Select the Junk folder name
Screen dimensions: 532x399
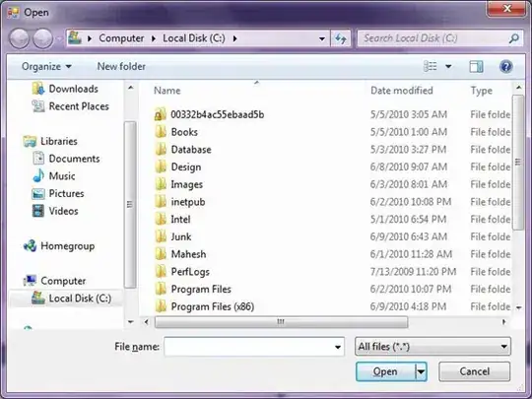pos(181,236)
